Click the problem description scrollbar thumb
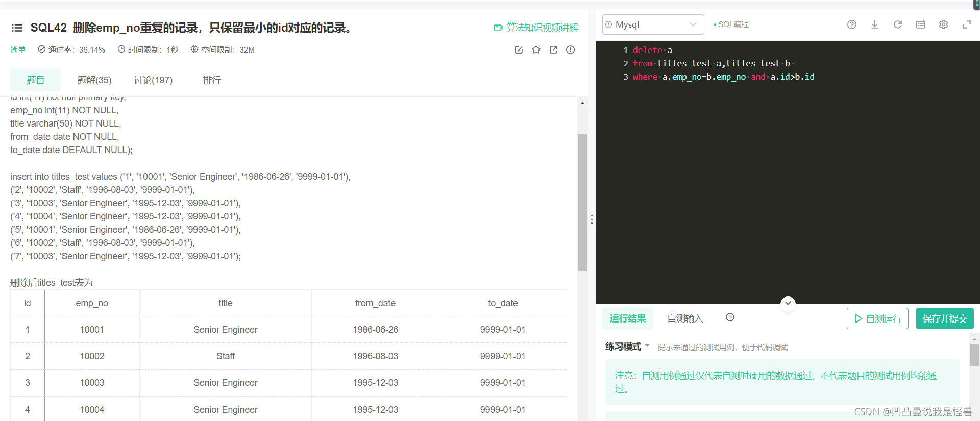The height and width of the screenshot is (421, 980). click(x=582, y=202)
